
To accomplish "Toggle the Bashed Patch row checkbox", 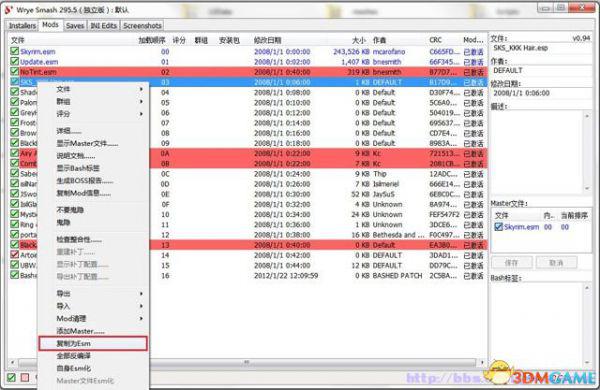I will pos(15,275).
